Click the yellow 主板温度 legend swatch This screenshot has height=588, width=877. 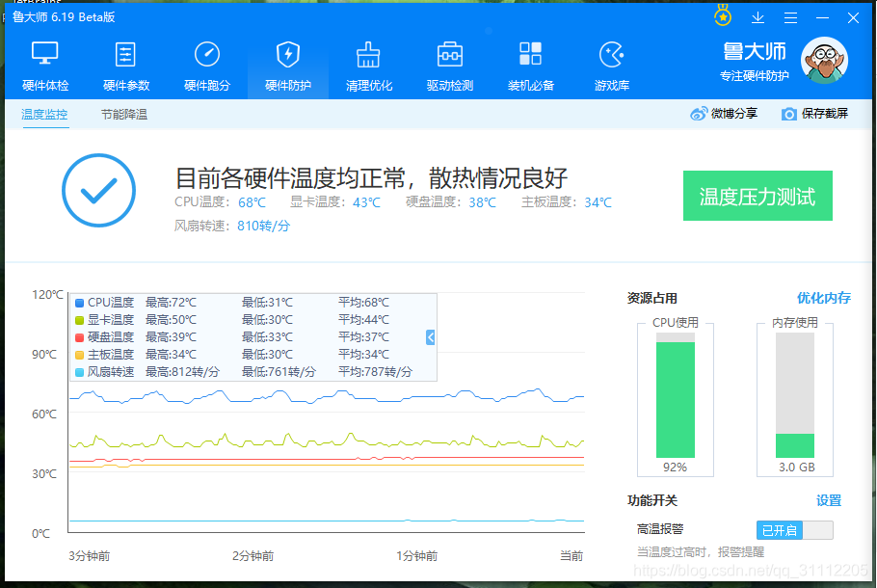click(79, 355)
